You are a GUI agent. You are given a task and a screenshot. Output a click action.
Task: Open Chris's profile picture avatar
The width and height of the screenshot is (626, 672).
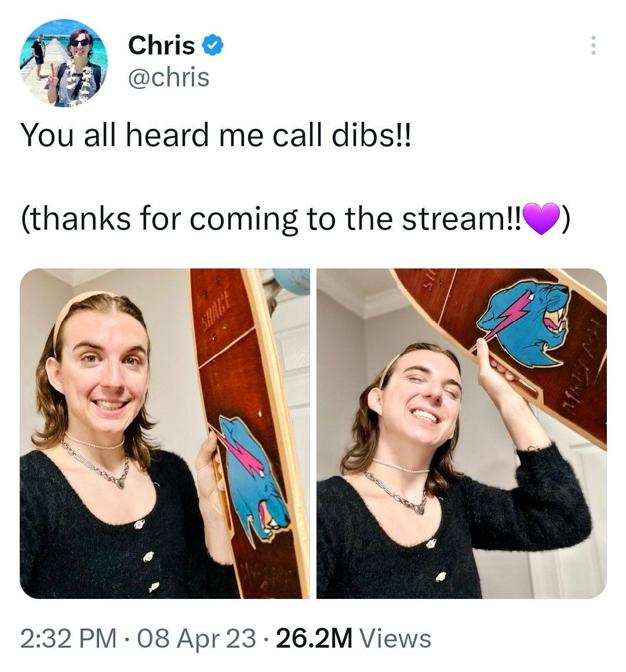pos(63,63)
